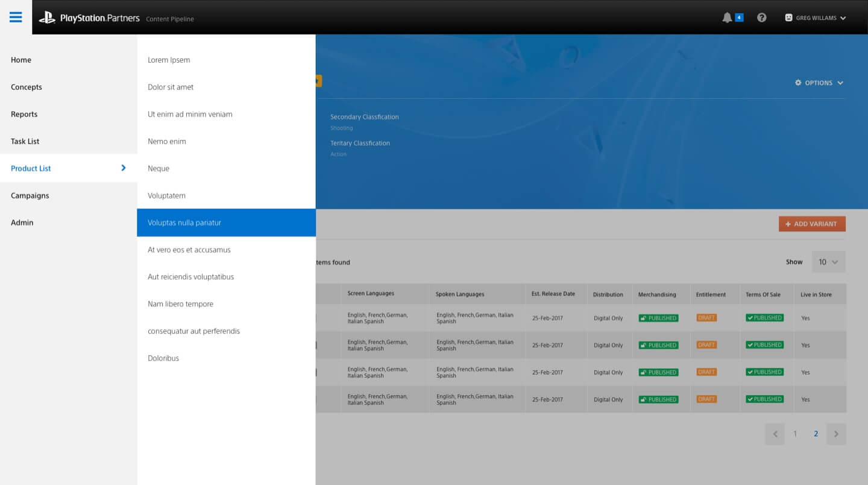Click the Options gear icon
Viewport: 868px width, 485px height.
pos(799,83)
